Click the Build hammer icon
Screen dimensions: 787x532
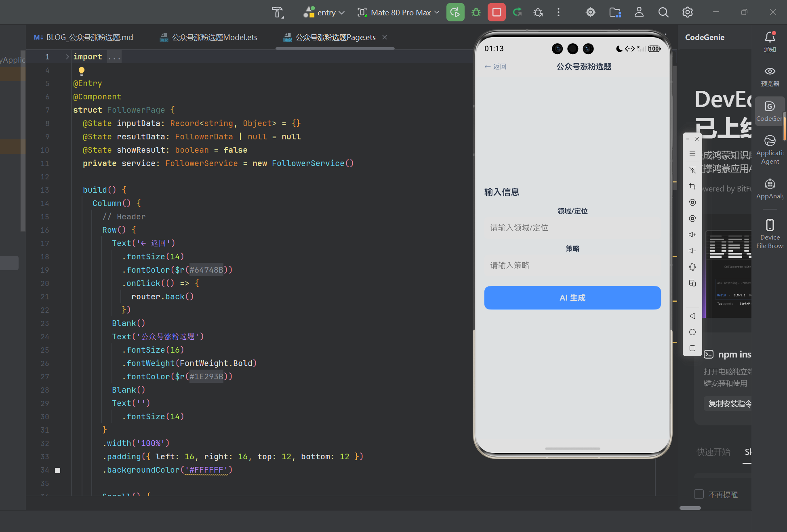pos(278,13)
